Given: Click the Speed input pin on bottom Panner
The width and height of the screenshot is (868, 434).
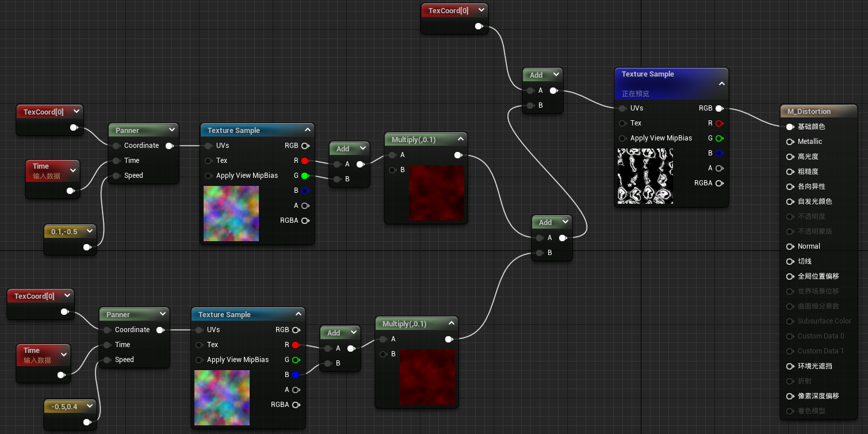Looking at the screenshot, I should click(107, 360).
